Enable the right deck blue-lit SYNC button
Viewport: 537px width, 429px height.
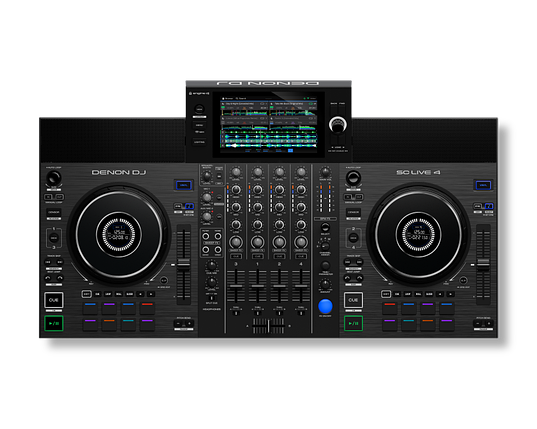click(489, 206)
